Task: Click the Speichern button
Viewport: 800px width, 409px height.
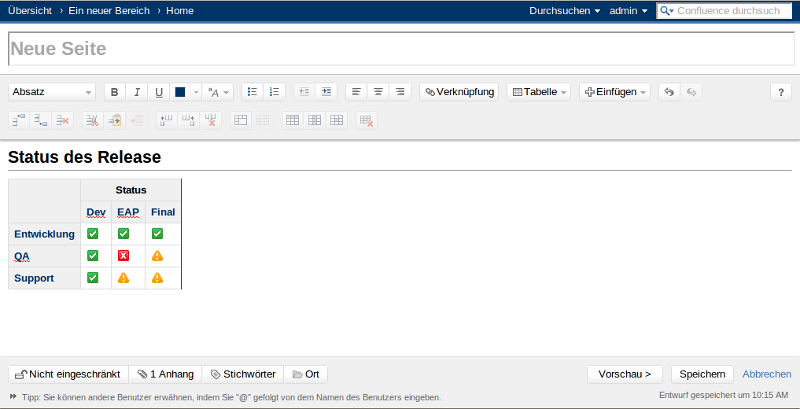Action: [x=702, y=374]
